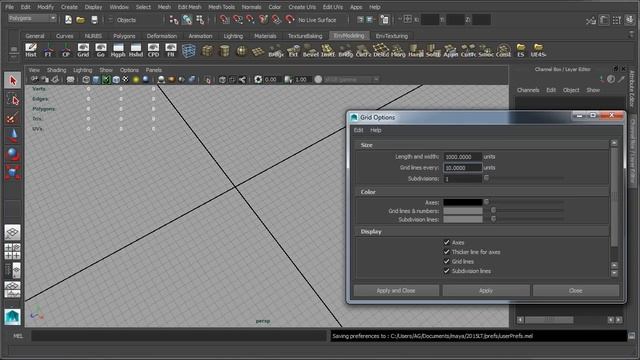Click the Hist shelf button

[31, 50]
